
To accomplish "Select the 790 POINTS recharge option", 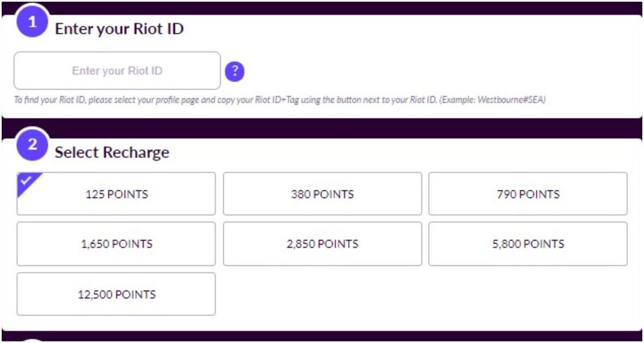I will pyautogui.click(x=528, y=193).
